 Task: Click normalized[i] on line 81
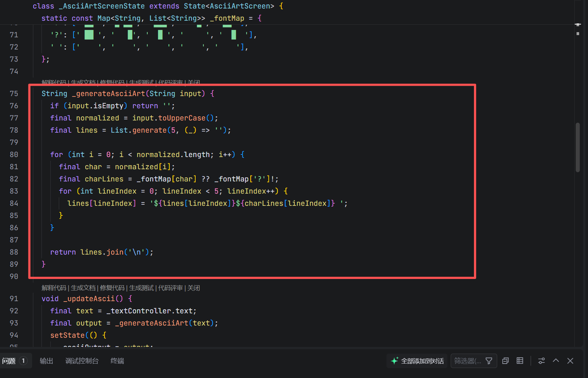click(x=143, y=167)
